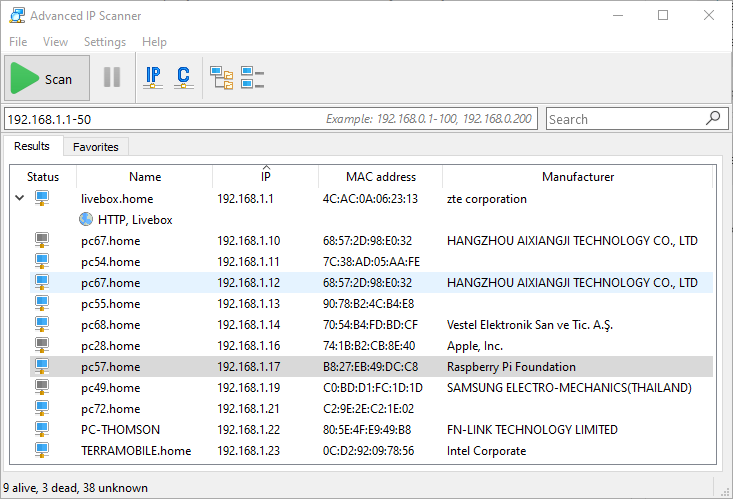Click the computer icon for pc68.home
The image size is (733, 499).
click(x=42, y=324)
